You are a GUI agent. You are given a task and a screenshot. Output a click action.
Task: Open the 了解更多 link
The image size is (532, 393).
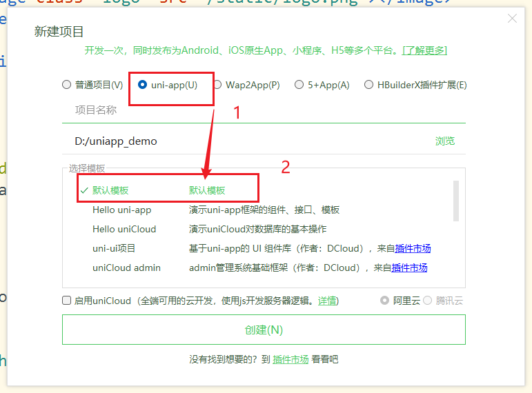424,50
